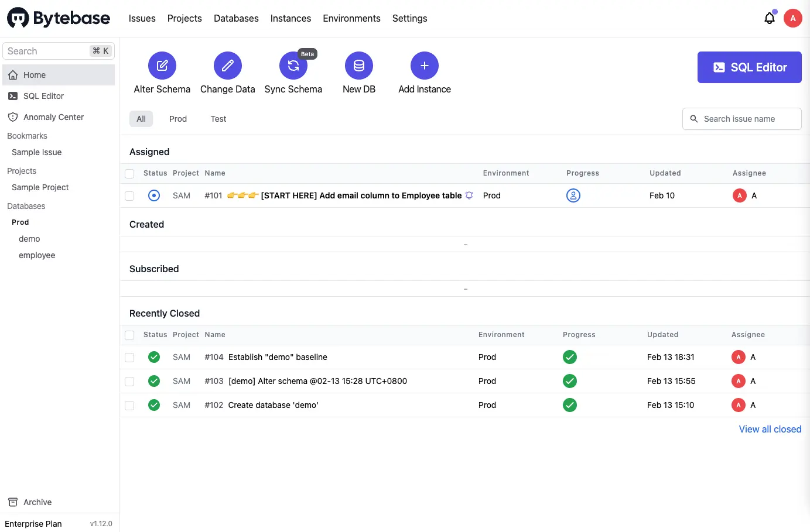
Task: Select all Recently Closed issues checkbox
Action: pos(129,335)
